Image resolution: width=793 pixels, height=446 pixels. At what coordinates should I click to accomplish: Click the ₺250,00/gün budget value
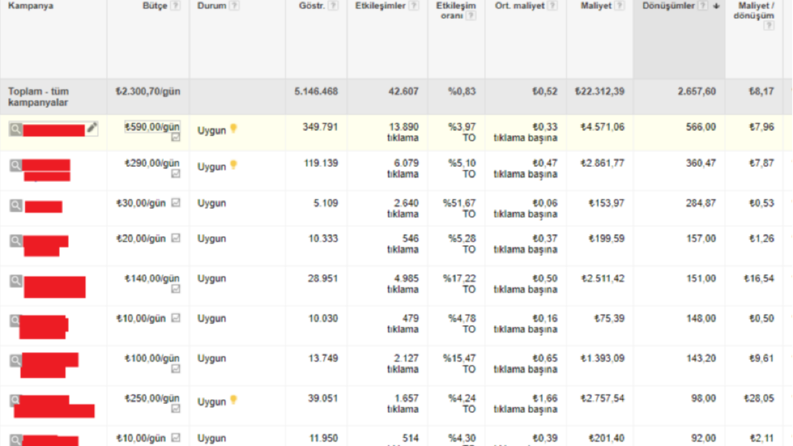pos(152,398)
